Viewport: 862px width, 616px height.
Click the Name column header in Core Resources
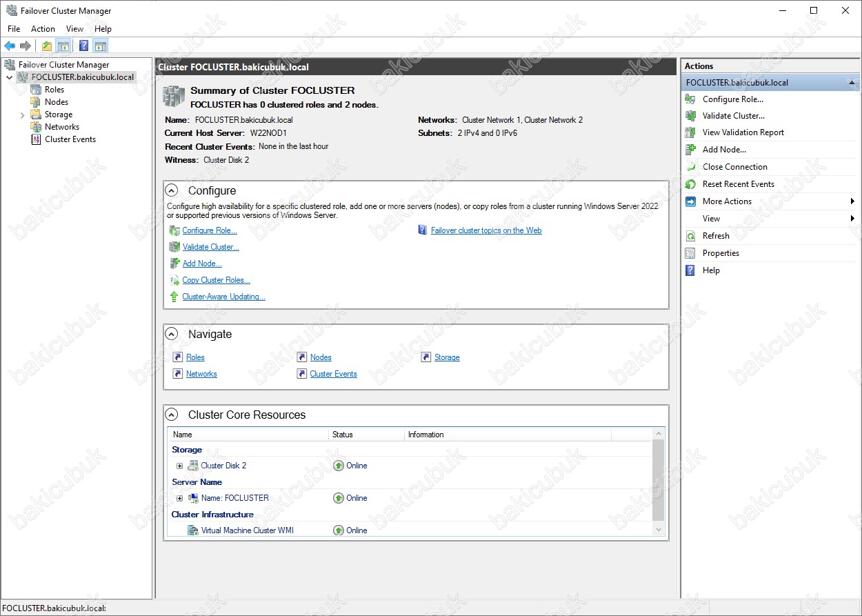click(x=248, y=435)
